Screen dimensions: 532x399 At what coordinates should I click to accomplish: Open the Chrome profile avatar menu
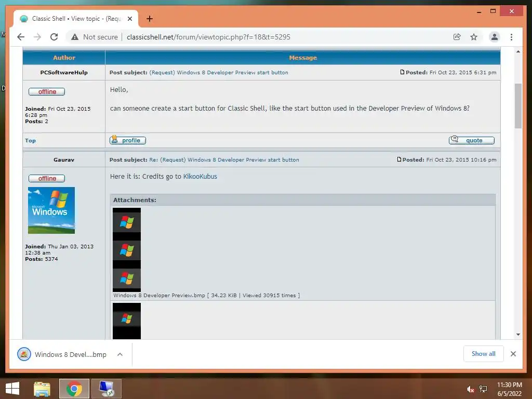point(495,37)
